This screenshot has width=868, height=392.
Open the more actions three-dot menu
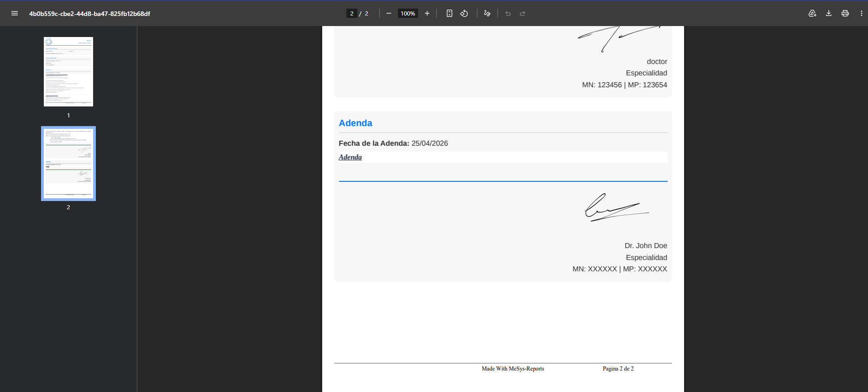pyautogui.click(x=861, y=13)
